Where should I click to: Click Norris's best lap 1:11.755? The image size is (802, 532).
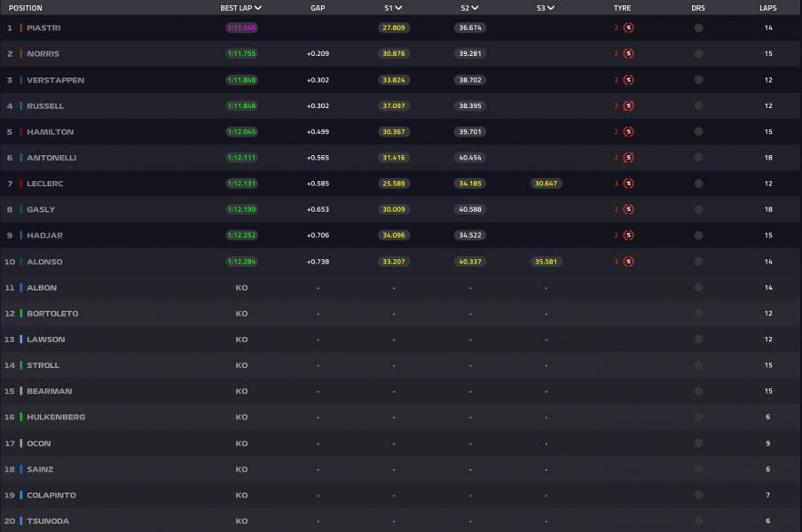pyautogui.click(x=241, y=54)
